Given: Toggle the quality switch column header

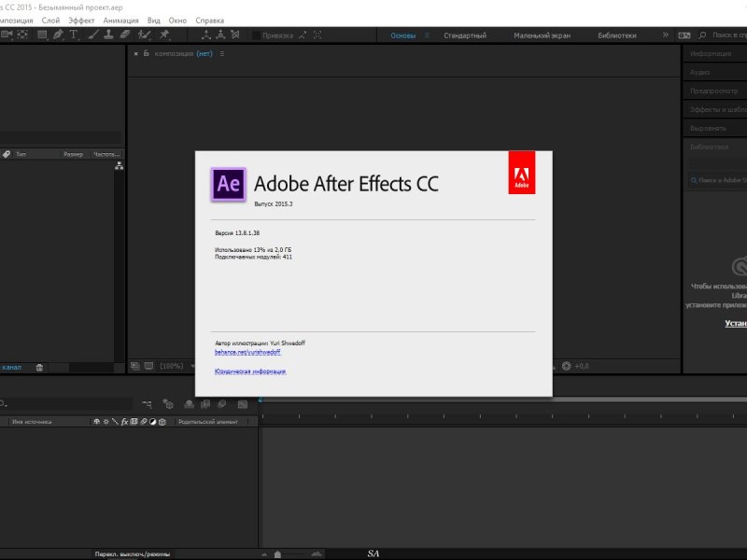Looking at the screenshot, I should [x=115, y=422].
